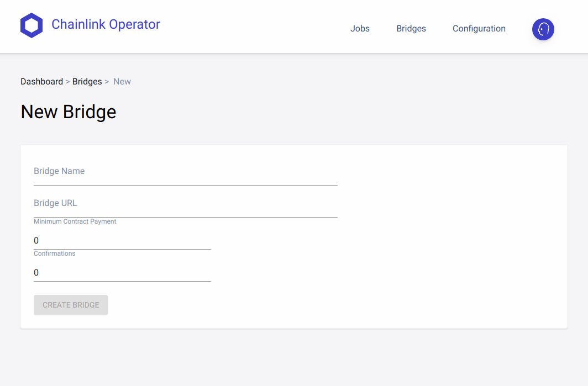This screenshot has width=588, height=386.
Task: Open the Configuration page from the header
Action: pyautogui.click(x=479, y=29)
